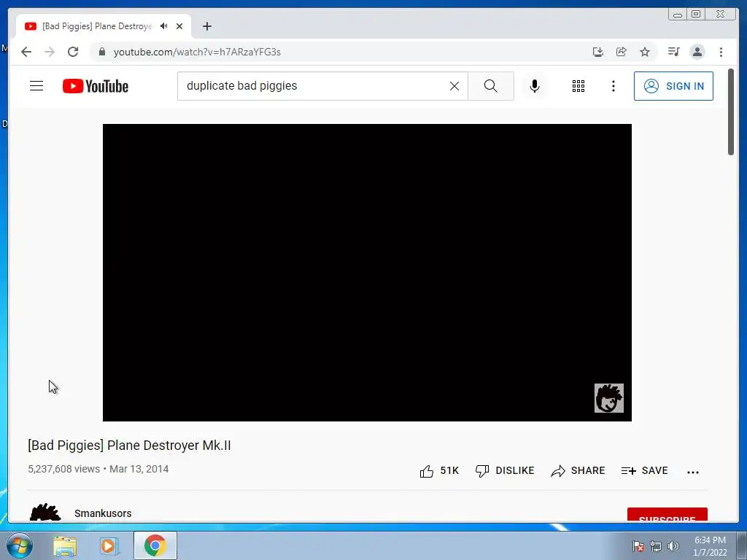
Task: Open the media control icon in Chrome toolbar
Action: (673, 52)
